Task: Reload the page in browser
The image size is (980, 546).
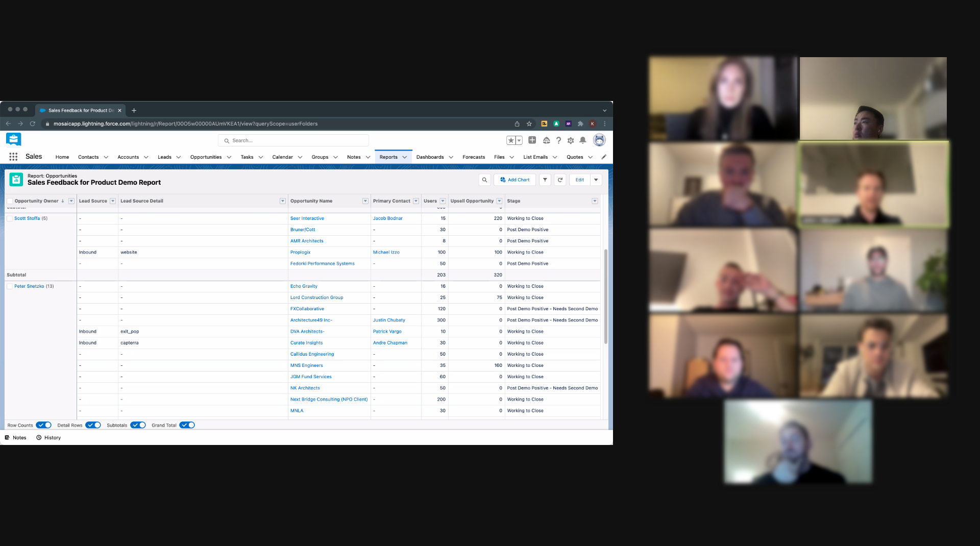Action: 33,123
